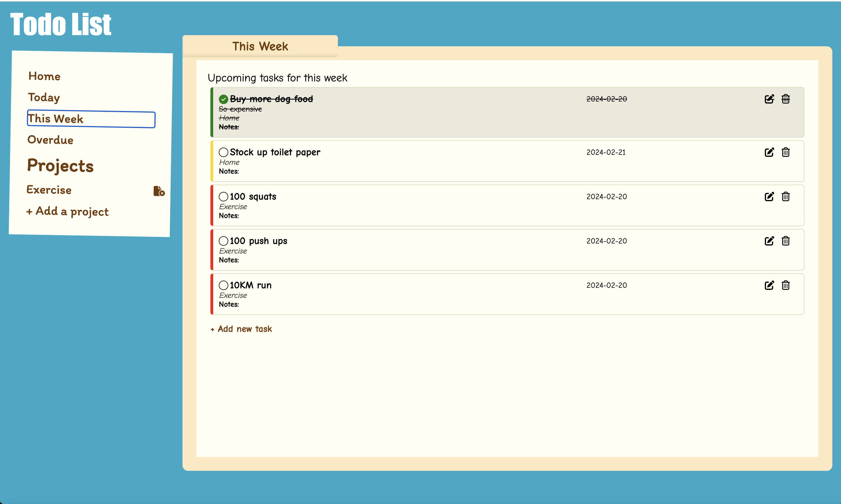Delete the 100 push ups task
This screenshot has height=504, width=841.
pos(785,241)
